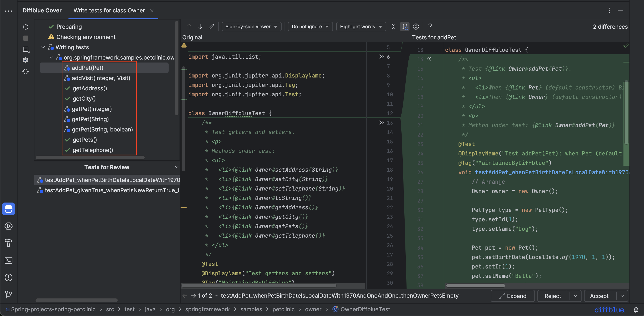The height and width of the screenshot is (316, 644).
Task: Open the Build hammer tool window
Action: pos(9,243)
